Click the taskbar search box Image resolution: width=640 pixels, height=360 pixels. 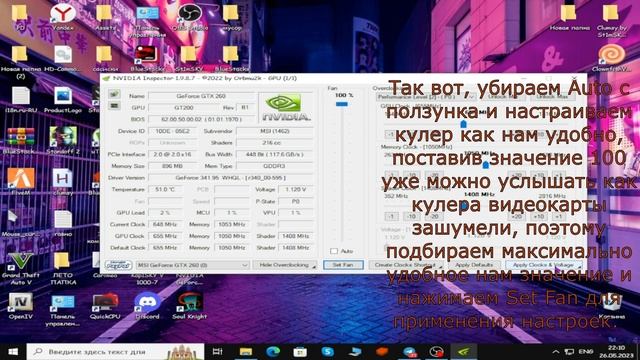pyautogui.click(x=115, y=351)
